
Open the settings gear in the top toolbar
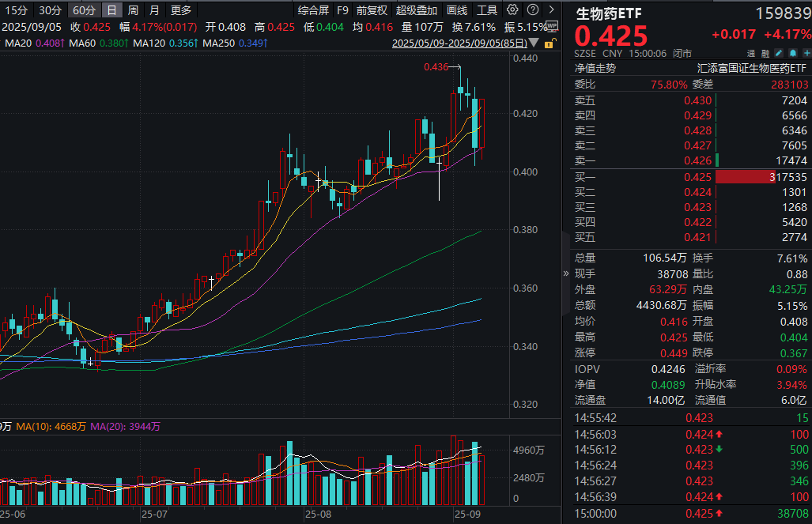tap(512, 10)
